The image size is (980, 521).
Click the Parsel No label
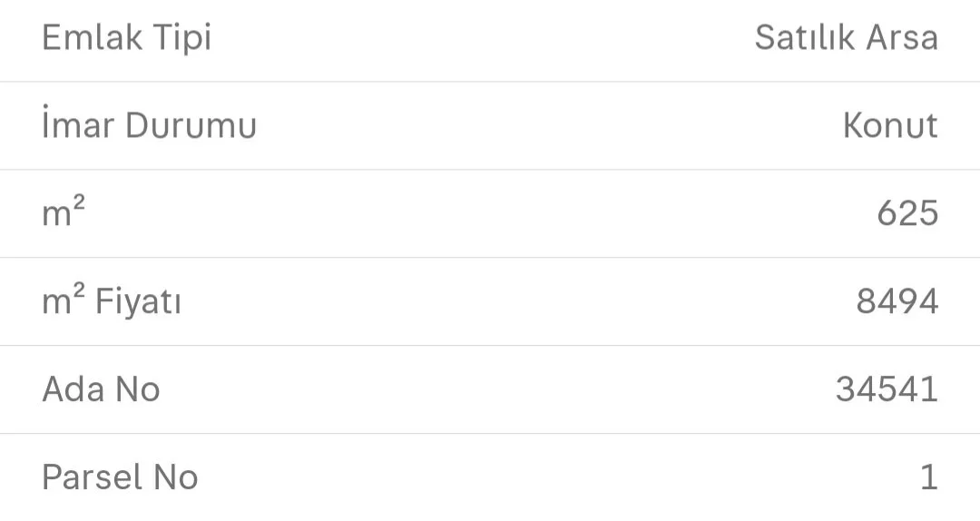[x=120, y=477]
